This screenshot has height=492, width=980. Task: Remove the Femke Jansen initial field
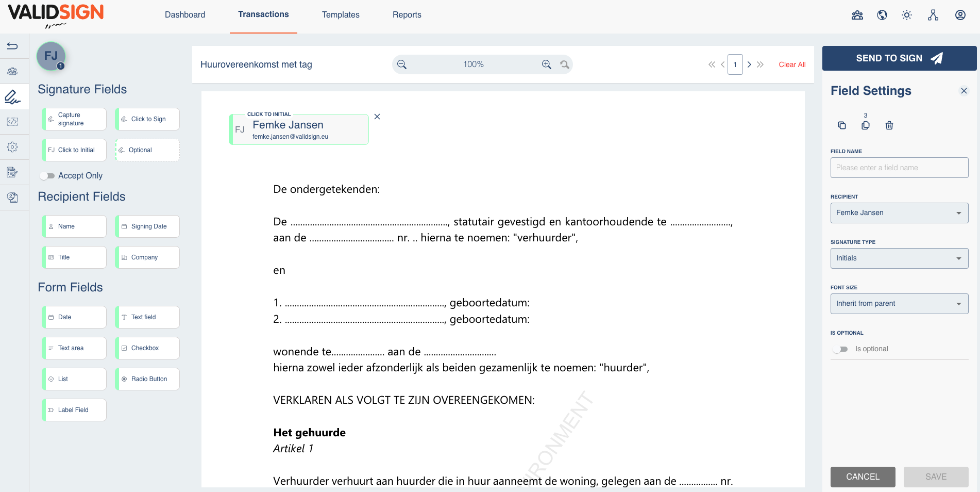coord(377,117)
